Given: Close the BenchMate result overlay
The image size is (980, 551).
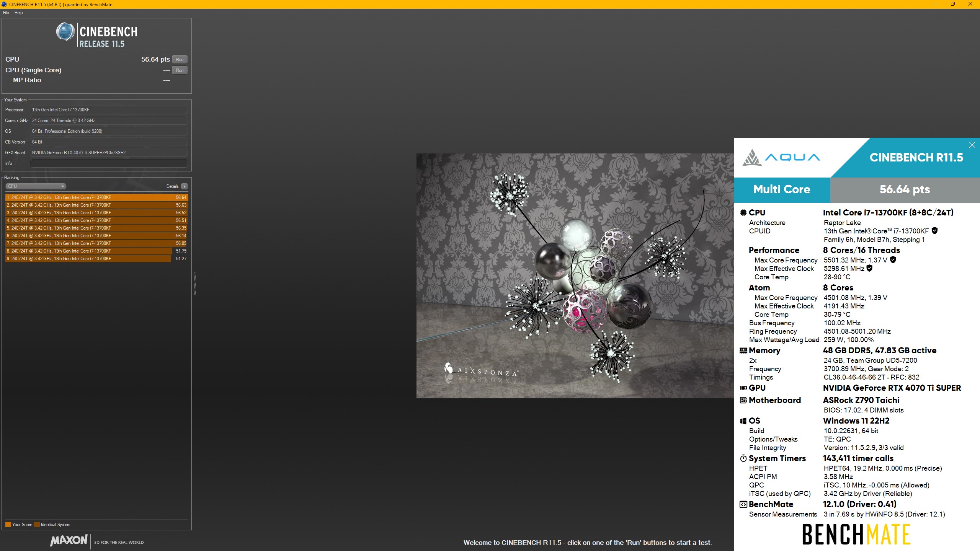Looking at the screenshot, I should tap(972, 145).
